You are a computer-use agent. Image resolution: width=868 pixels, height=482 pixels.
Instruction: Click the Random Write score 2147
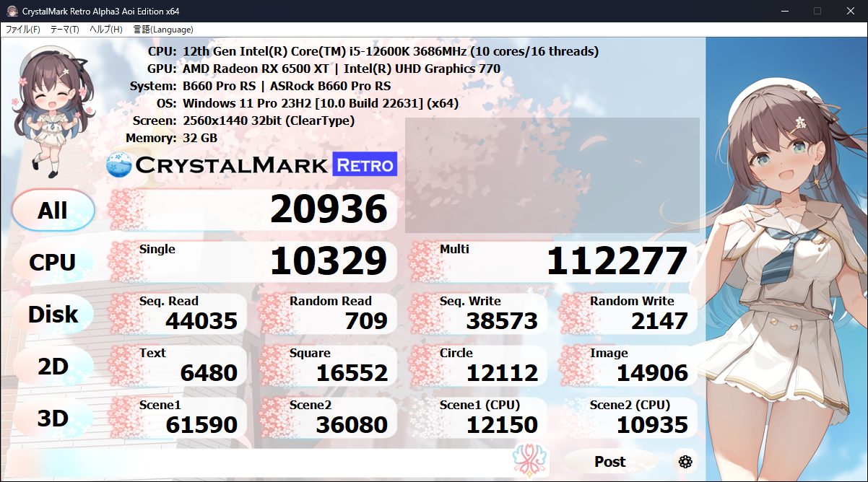point(659,321)
